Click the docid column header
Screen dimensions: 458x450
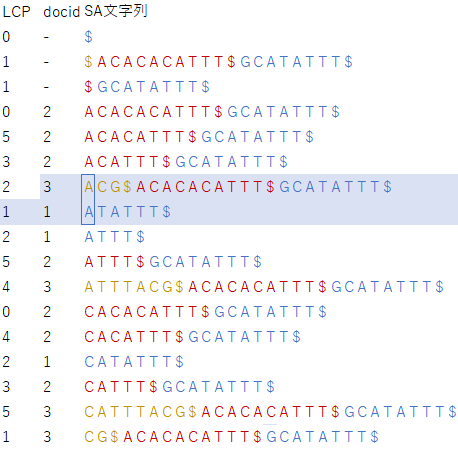tap(62, 12)
